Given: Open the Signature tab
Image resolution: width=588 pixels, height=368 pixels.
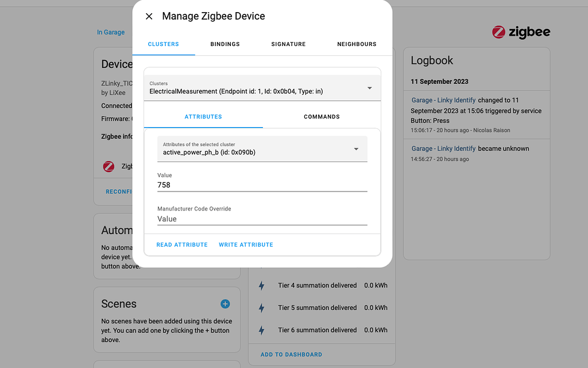Looking at the screenshot, I should tap(288, 44).
